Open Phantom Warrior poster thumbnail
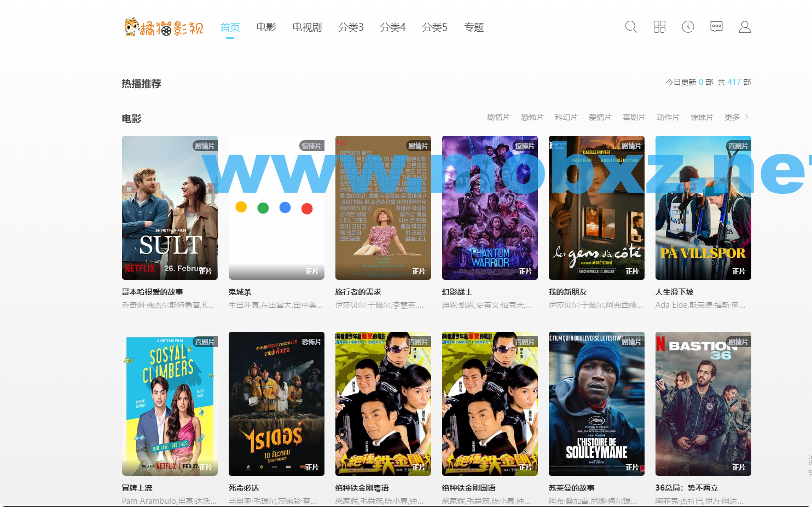 (490, 208)
